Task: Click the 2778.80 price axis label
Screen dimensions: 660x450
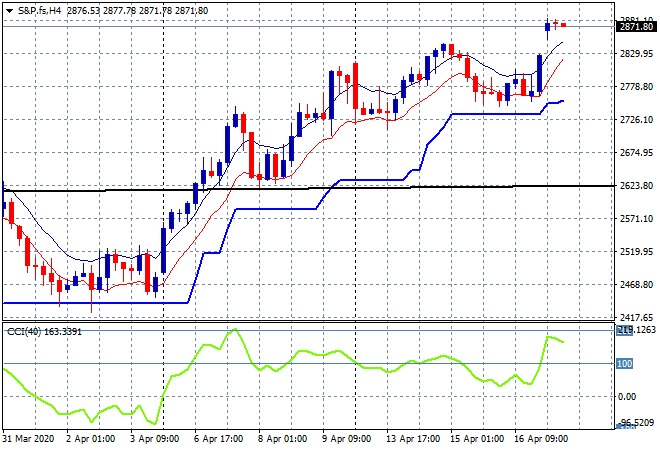Action: point(636,87)
